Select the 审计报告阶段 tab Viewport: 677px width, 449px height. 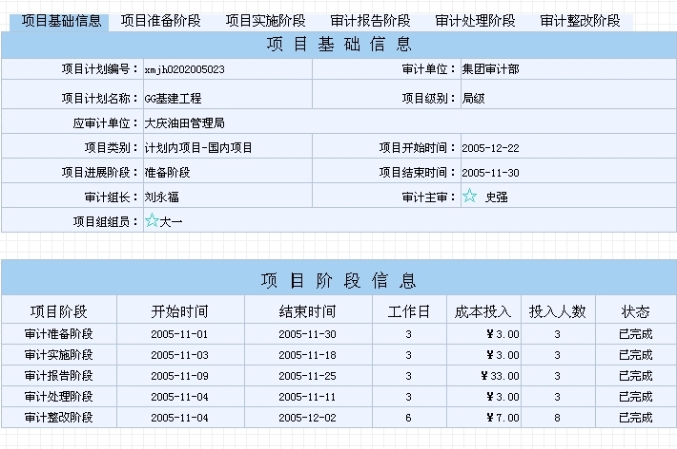[370, 21]
